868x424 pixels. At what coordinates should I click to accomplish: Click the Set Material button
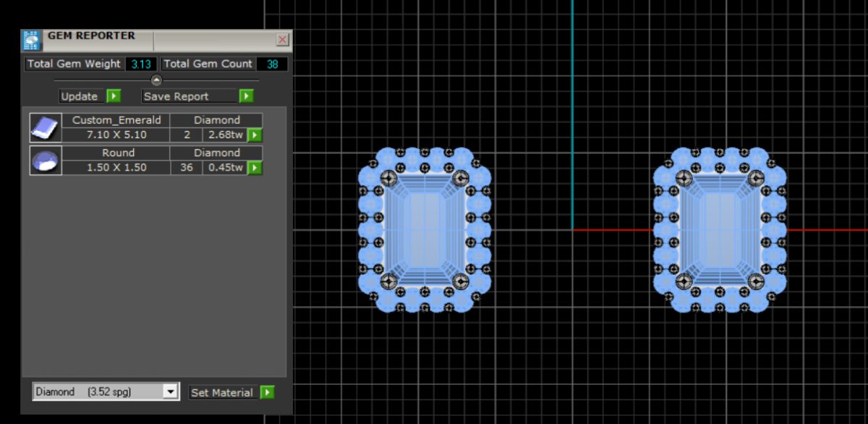[222, 392]
